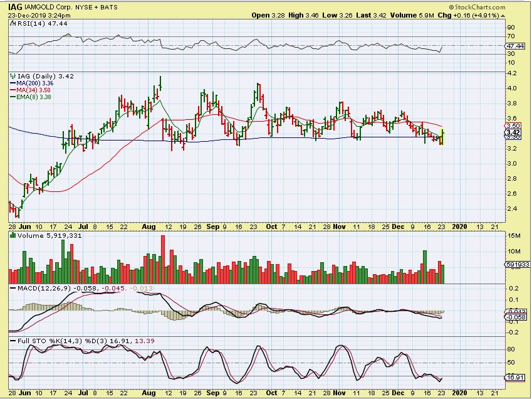Click the Open 3.28 value
Screen dimensions: 532x399
(x=268, y=16)
